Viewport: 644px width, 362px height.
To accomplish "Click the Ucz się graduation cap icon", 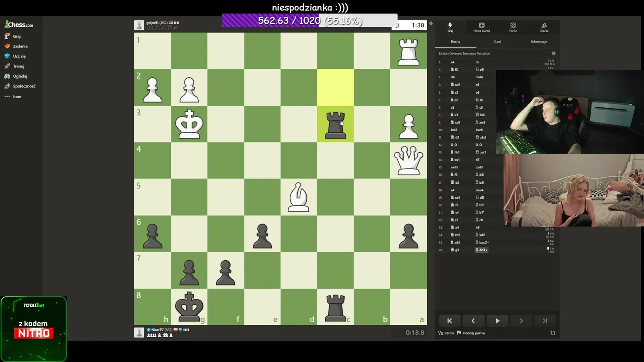I will click(x=7, y=56).
